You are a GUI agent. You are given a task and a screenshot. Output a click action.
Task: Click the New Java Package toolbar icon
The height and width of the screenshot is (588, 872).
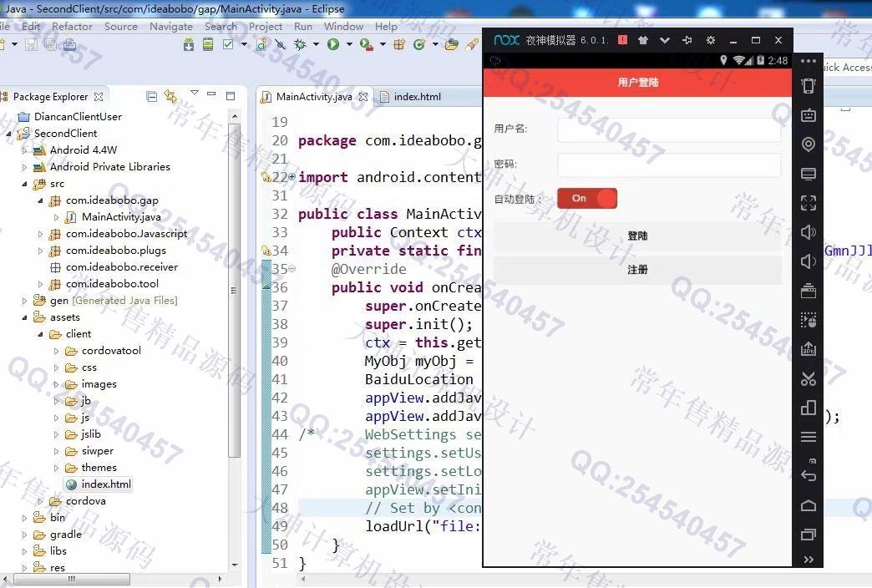(399, 44)
